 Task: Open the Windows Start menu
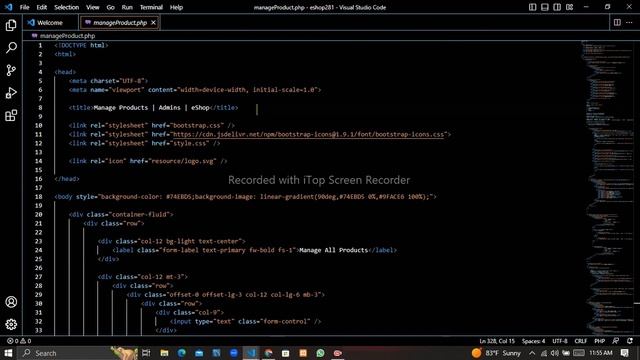tap(8, 353)
